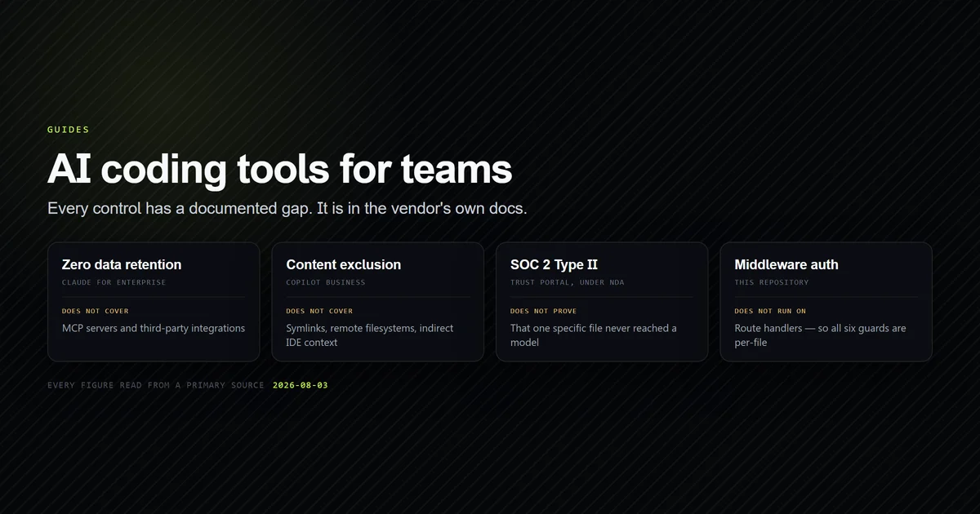980x514 pixels.
Task: Click 'Symlinks, remote filesystems, indirect IDE context' text
Action: click(x=370, y=335)
